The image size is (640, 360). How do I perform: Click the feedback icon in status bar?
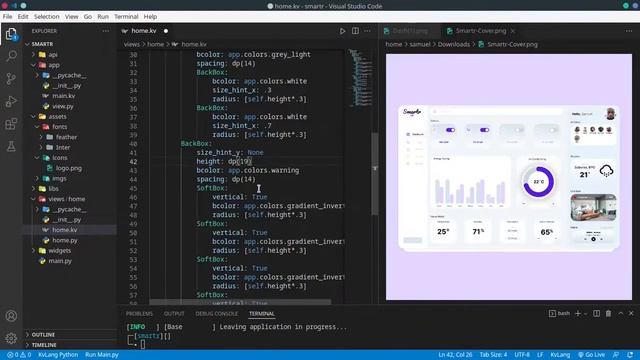click(616, 355)
